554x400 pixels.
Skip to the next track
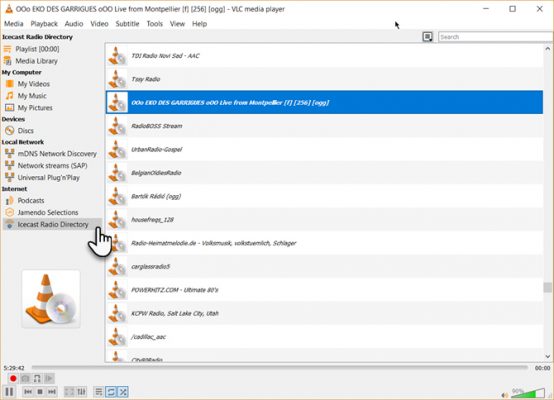click(52, 392)
